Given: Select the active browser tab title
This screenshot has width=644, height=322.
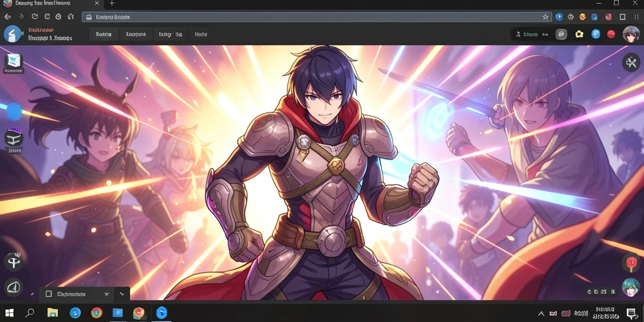Looking at the screenshot, I should [x=43, y=3].
